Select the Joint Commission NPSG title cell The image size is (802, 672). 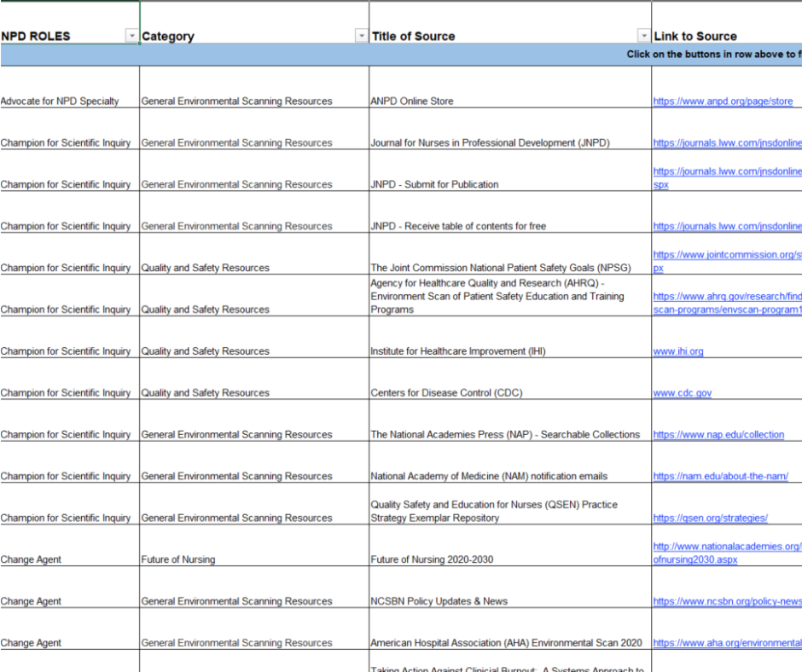coord(510,253)
